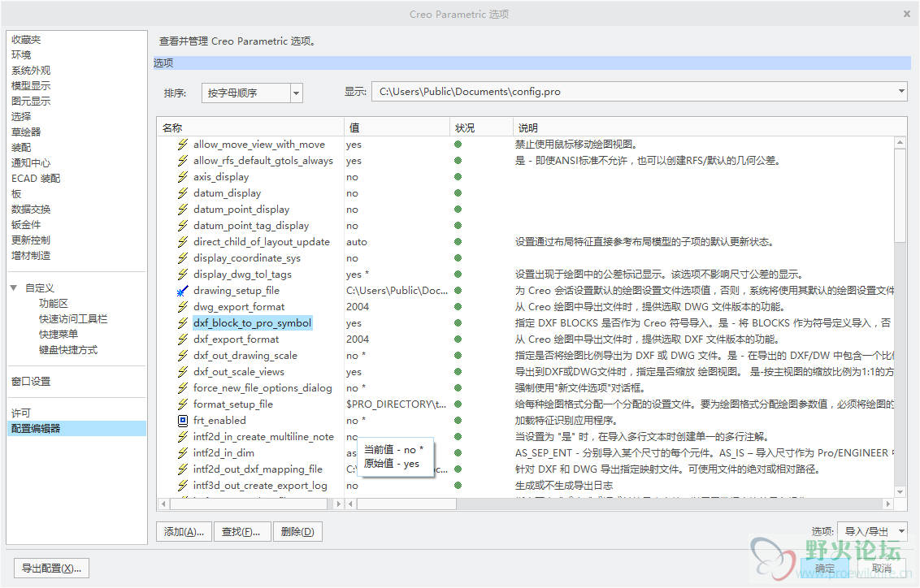Click vertical scrollbar up arrow in options list
The image size is (920, 588).
point(900,142)
